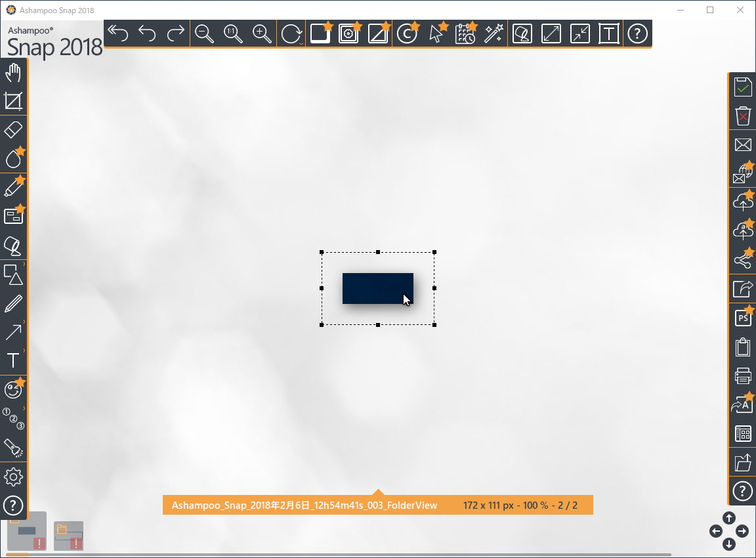Click the stamp-like icon in top toolbar
The image size is (756, 558).
[522, 33]
